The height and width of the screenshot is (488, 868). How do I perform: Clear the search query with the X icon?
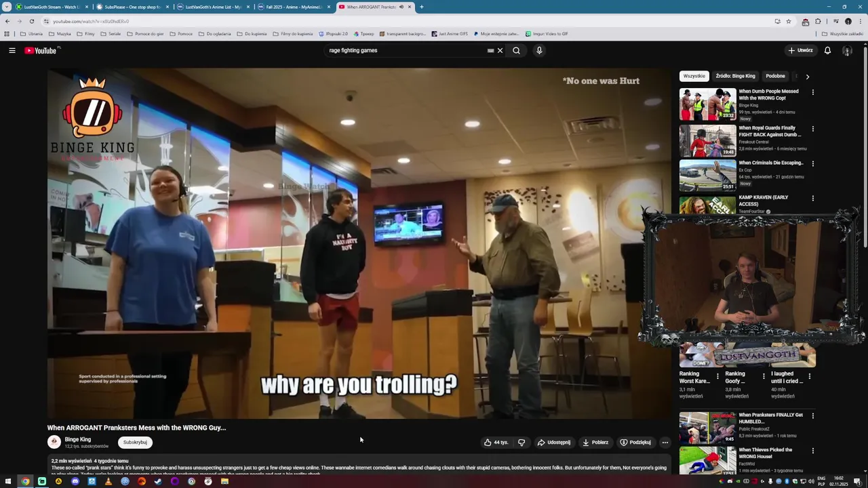[500, 50]
